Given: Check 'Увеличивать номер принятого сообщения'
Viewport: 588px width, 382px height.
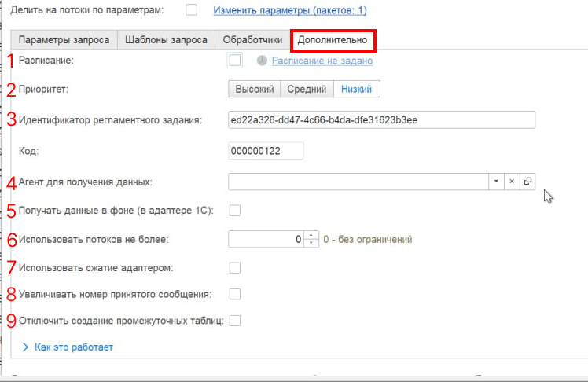Looking at the screenshot, I should [x=234, y=294].
